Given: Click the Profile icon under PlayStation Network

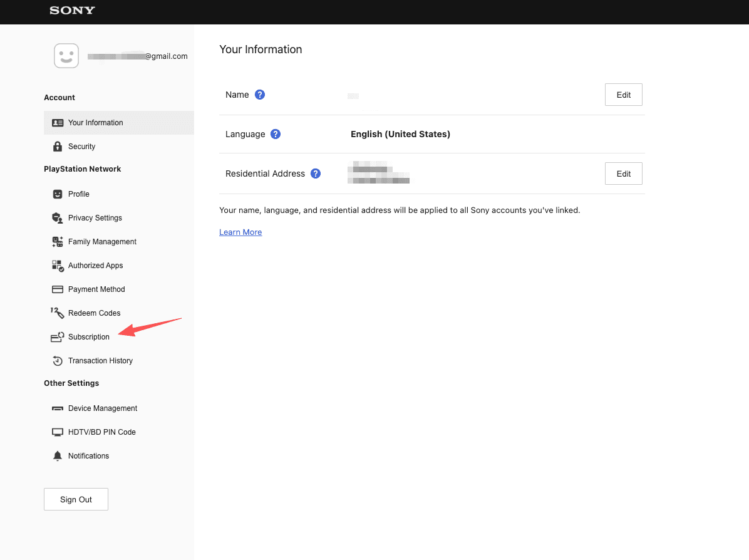Looking at the screenshot, I should pos(58,194).
